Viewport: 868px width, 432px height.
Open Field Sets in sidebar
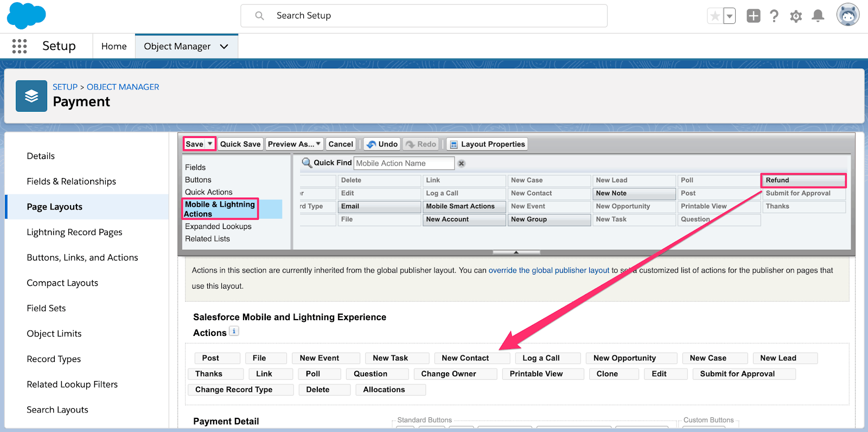(x=46, y=308)
